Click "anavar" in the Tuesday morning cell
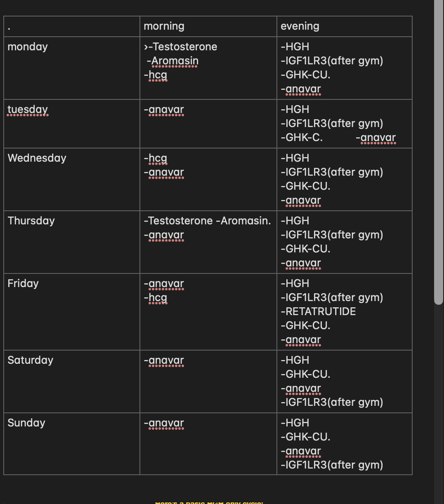Viewport: 444px width, 504px height. pos(166,110)
